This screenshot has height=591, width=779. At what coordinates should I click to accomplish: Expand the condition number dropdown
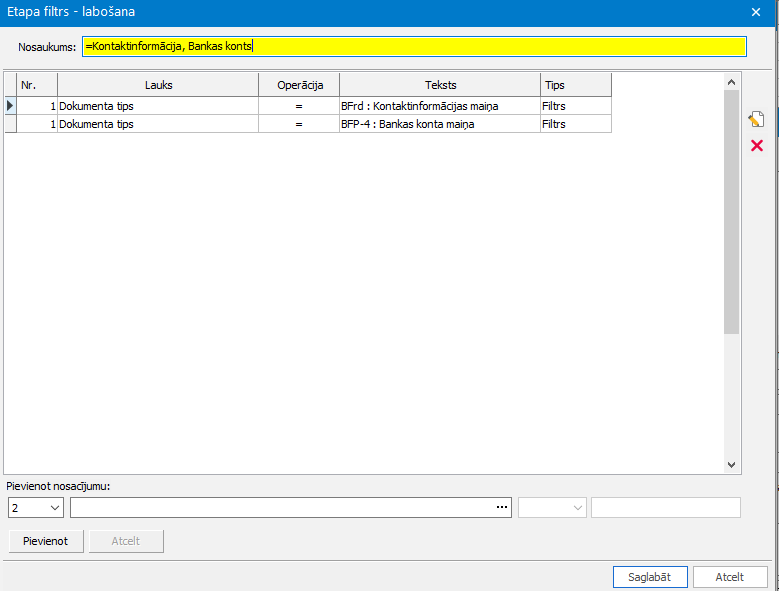tap(36, 508)
